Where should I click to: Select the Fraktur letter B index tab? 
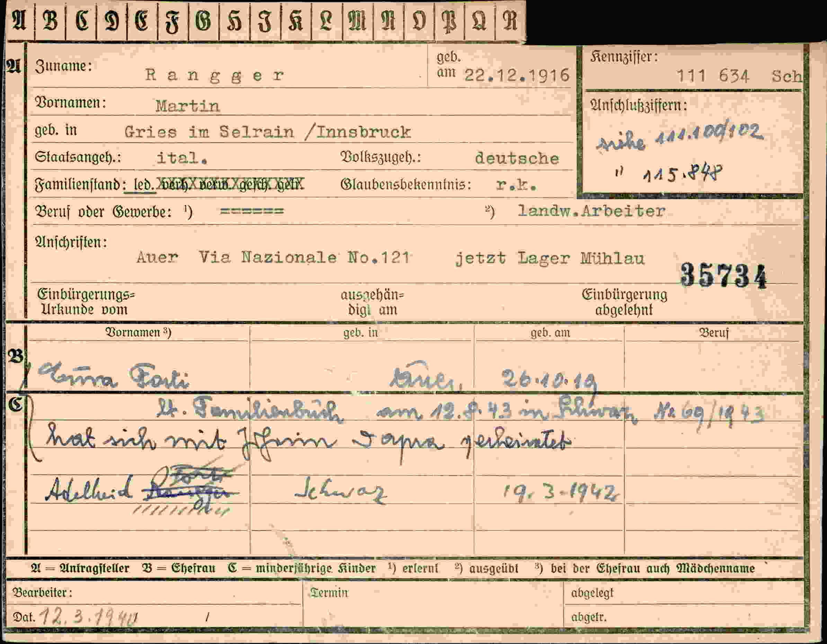(50, 21)
